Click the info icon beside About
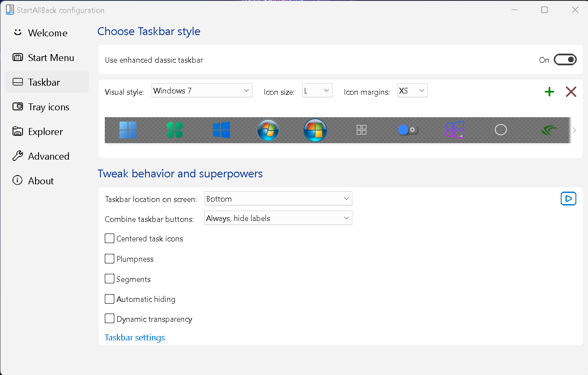Image resolution: width=588 pixels, height=375 pixels. 18,181
